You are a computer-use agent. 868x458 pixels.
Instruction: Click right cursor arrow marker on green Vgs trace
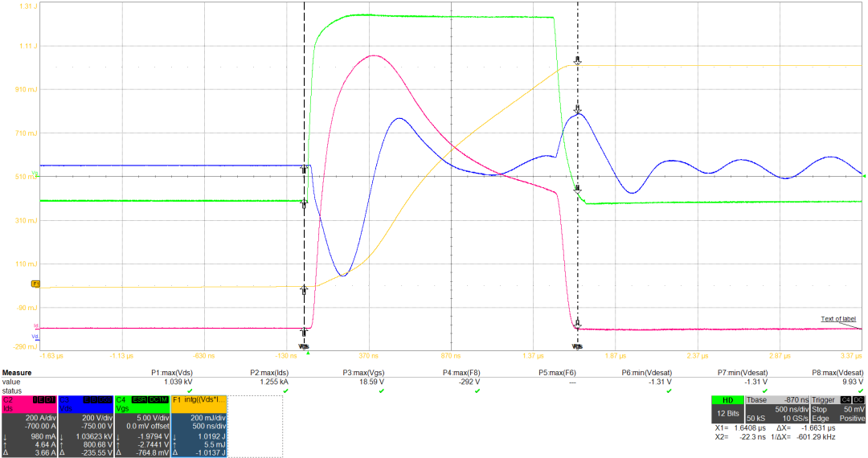[x=577, y=190]
